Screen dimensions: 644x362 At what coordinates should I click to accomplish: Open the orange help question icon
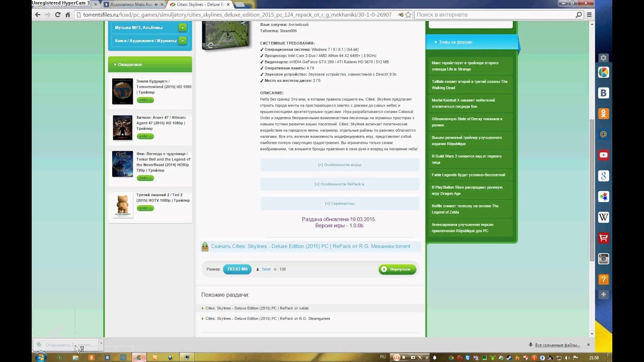tap(604, 279)
